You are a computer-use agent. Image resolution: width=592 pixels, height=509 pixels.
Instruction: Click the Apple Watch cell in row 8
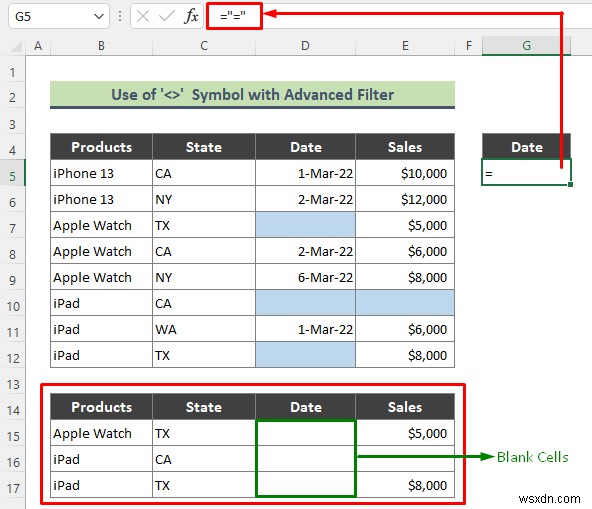pos(102,251)
